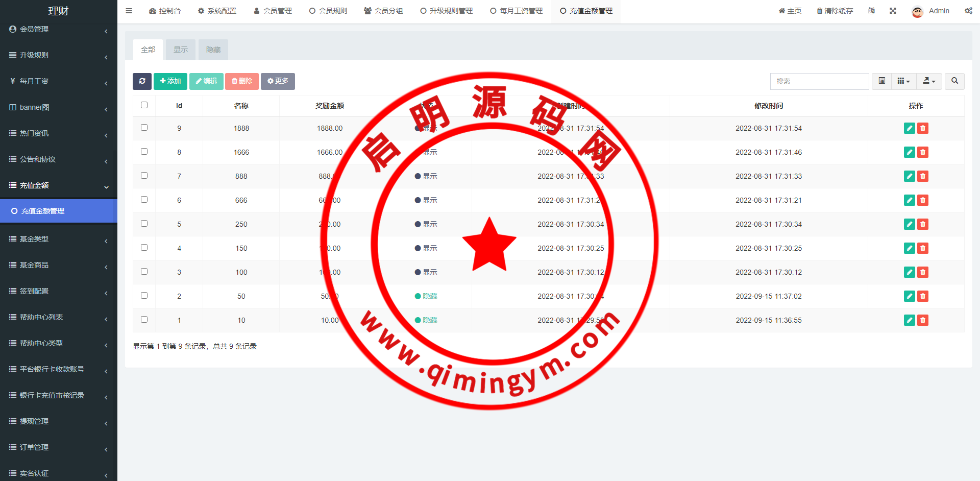
Task: Click red delete icon for row Id 1
Action: tap(923, 320)
